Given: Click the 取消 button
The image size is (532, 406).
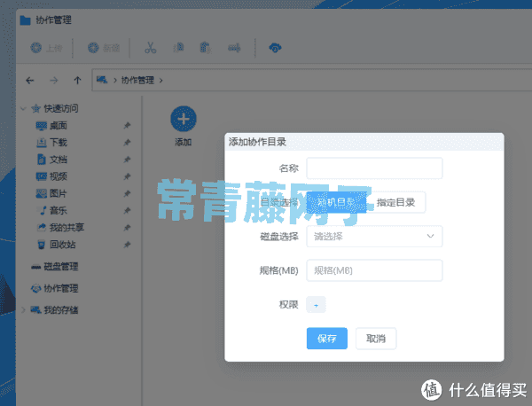Looking at the screenshot, I should point(376,339).
